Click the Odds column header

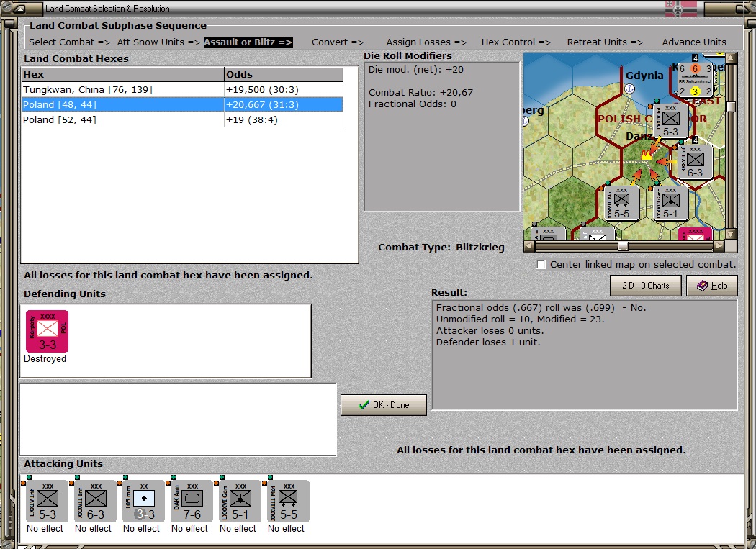click(x=284, y=74)
